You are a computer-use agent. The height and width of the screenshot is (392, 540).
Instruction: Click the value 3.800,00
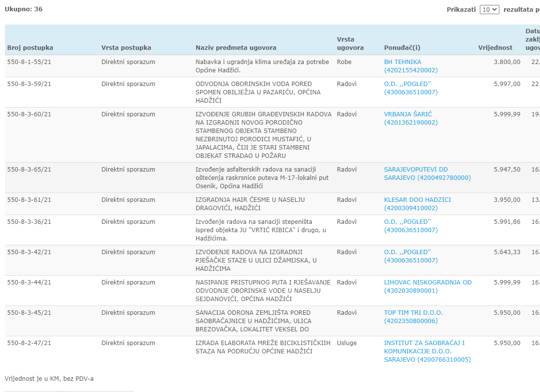click(x=507, y=62)
